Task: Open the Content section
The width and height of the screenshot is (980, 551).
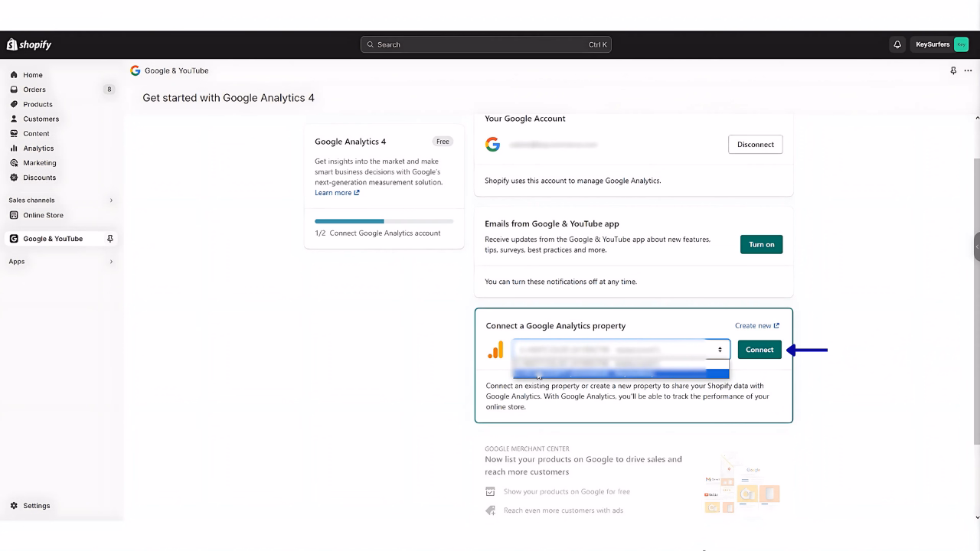Action: [36, 133]
